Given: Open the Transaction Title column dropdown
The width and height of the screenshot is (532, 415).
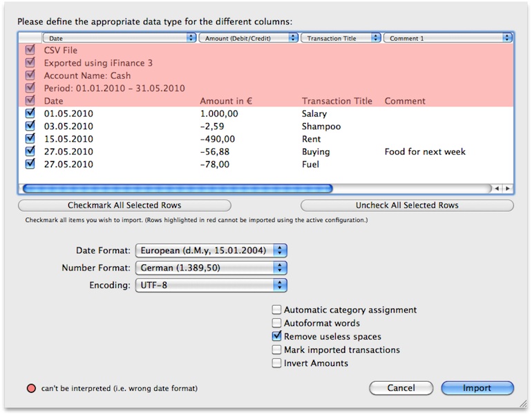Looking at the screenshot, I should pyautogui.click(x=341, y=39).
